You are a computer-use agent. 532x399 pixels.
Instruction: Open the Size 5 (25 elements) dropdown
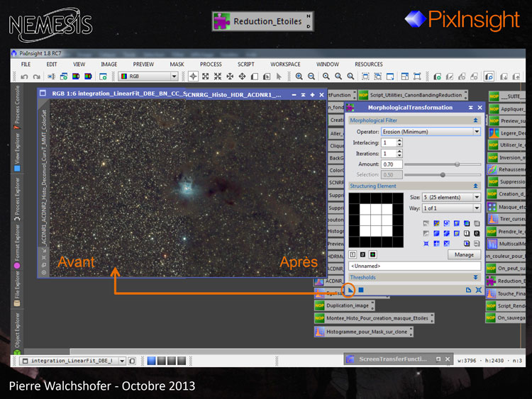451,197
